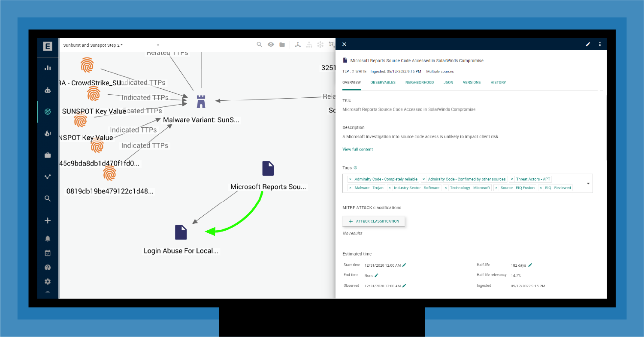Click the plus create icon in sidebar
This screenshot has height=337, width=644.
(x=48, y=220)
